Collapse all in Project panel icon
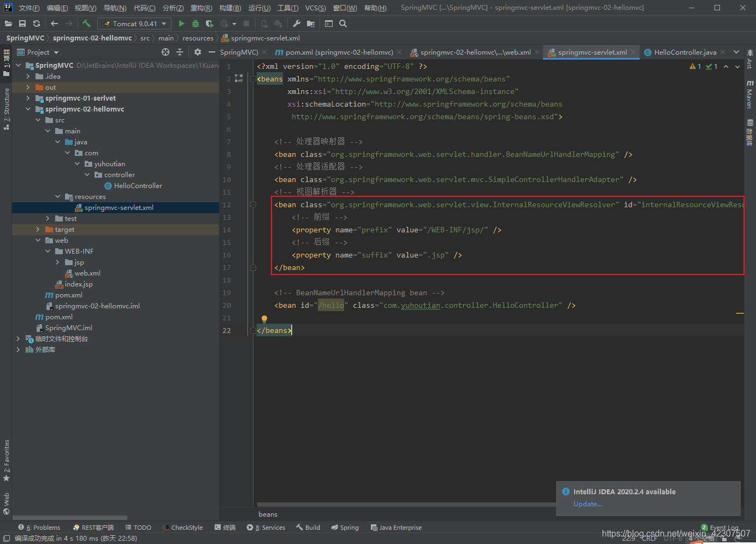 (180, 52)
